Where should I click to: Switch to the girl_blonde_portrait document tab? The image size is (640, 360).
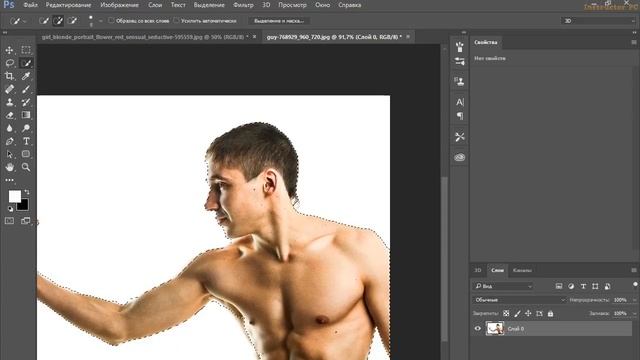(x=145, y=37)
